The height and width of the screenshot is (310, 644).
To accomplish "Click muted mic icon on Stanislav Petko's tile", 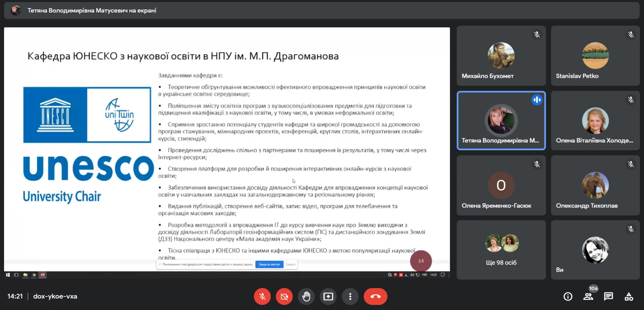I will 631,35.
